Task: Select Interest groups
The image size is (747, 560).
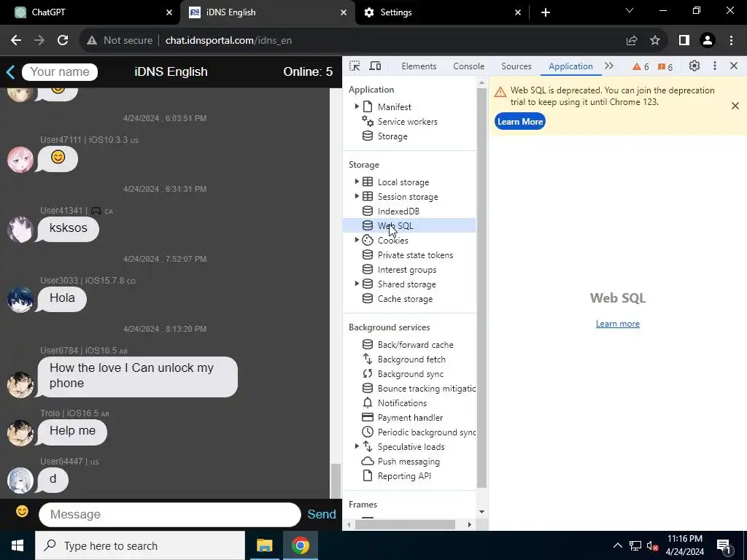Action: coord(407,270)
